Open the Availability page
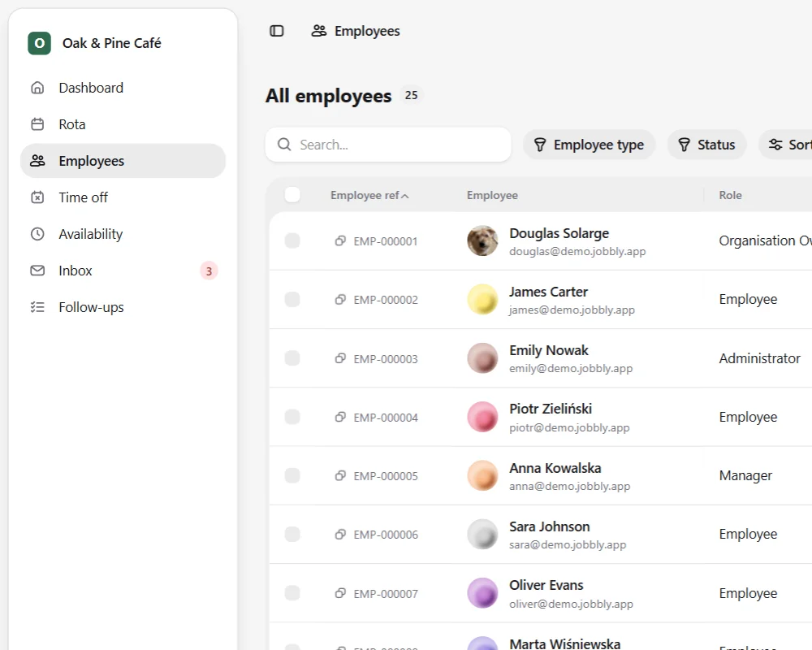 click(x=123, y=234)
